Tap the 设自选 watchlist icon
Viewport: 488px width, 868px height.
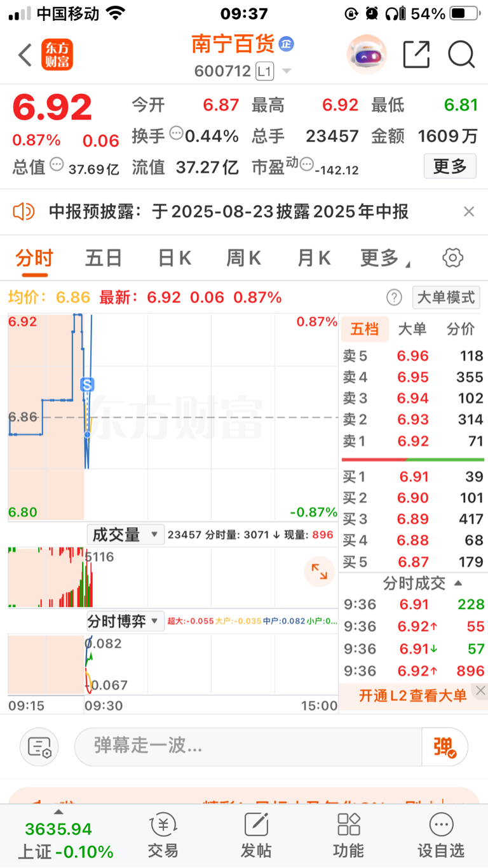(441, 835)
